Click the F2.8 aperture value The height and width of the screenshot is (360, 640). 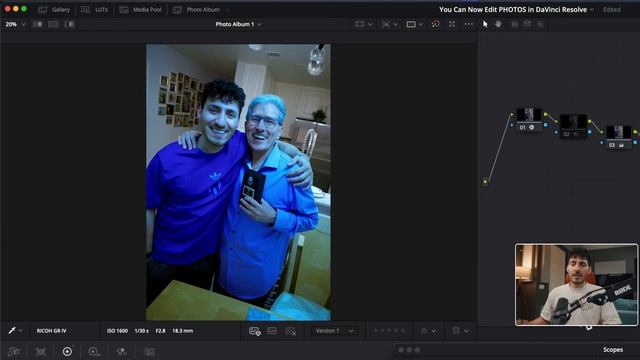[160, 331]
